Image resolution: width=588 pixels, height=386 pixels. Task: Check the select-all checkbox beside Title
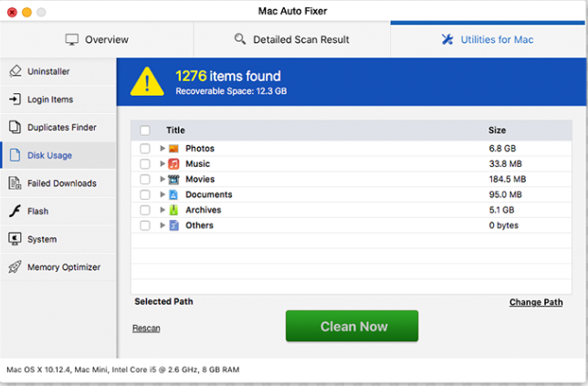(145, 130)
